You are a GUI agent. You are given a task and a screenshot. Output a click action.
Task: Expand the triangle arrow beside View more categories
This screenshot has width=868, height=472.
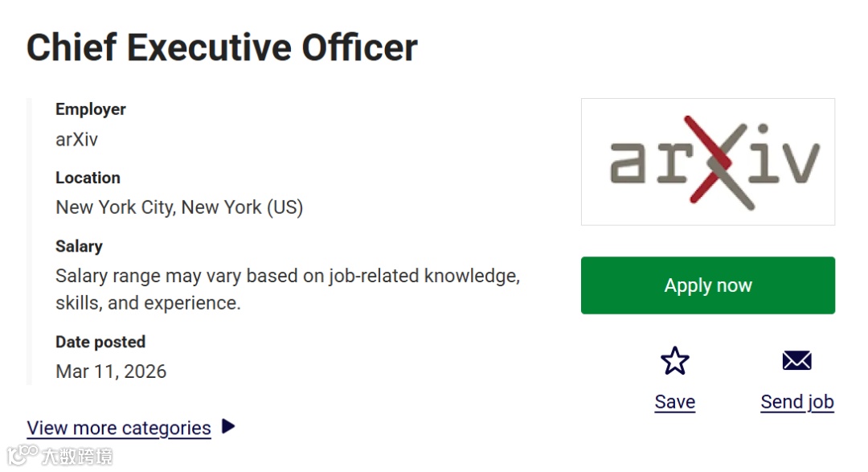(228, 426)
